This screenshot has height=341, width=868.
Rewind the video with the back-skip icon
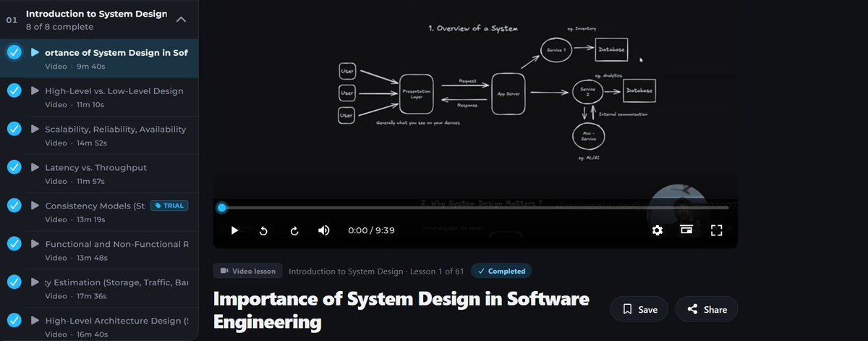(x=263, y=230)
